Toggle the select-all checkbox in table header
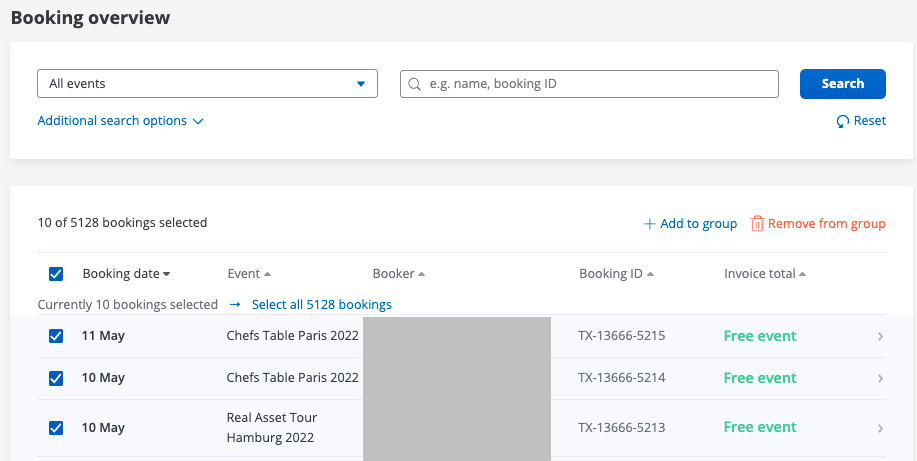The height and width of the screenshot is (461, 917). click(56, 274)
